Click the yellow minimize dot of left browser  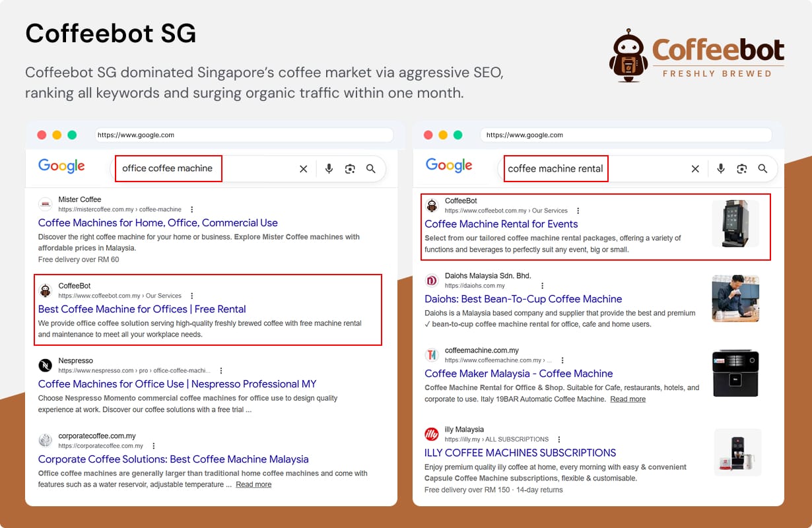tap(57, 135)
